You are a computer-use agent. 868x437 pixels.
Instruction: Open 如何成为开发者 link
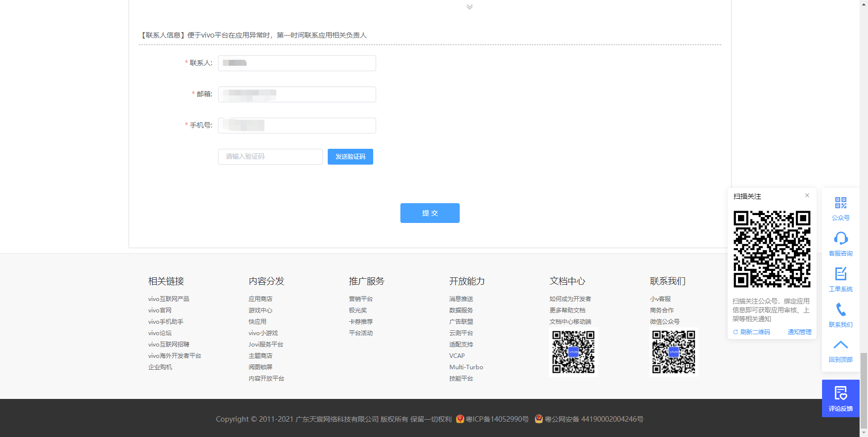(570, 299)
